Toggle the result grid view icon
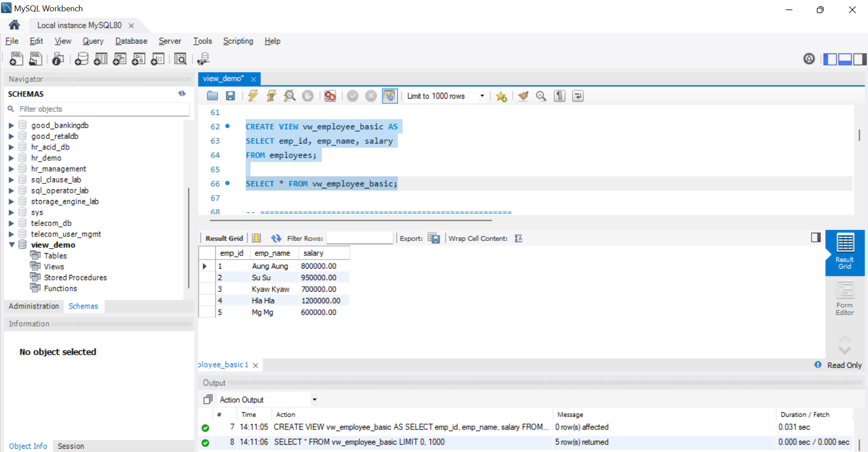 click(x=256, y=238)
